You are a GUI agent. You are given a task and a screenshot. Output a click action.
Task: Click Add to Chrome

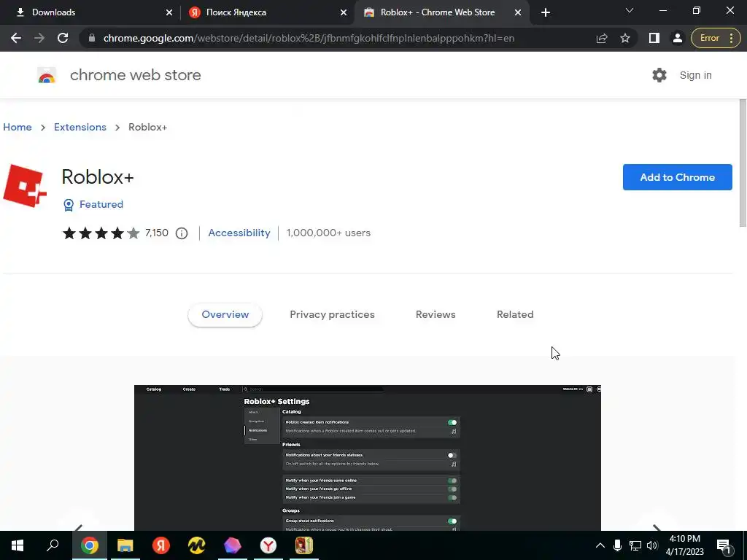[x=678, y=177]
